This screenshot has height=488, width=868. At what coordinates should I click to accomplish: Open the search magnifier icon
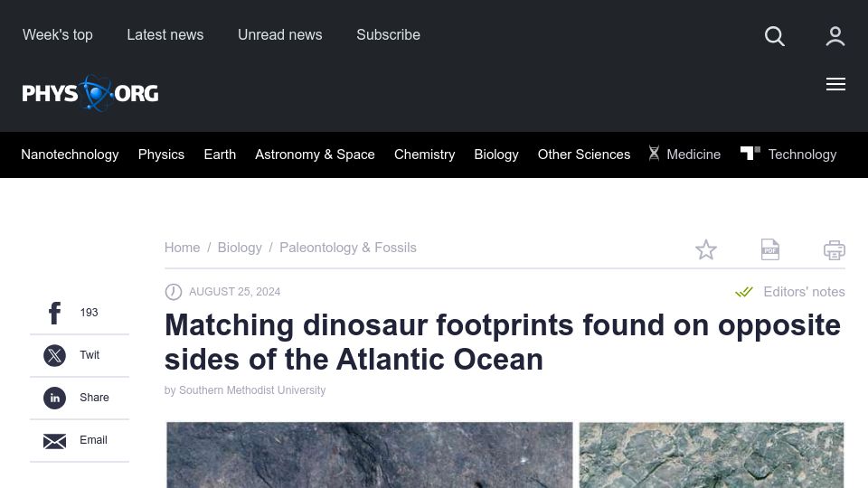tap(775, 36)
